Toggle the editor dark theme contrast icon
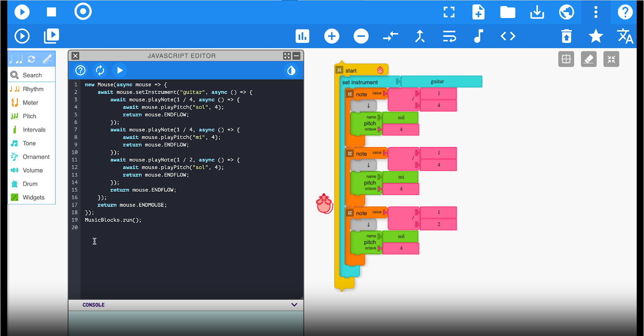644x336 pixels. [x=291, y=71]
